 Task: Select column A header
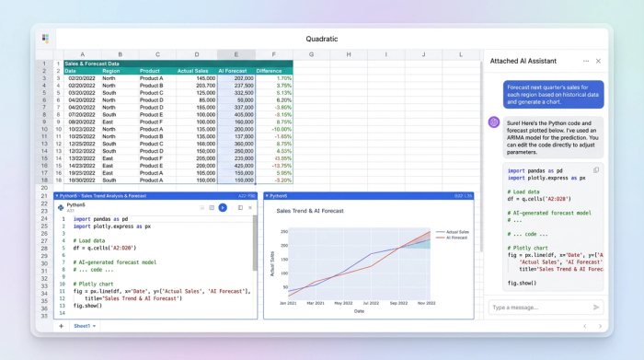(x=83, y=54)
